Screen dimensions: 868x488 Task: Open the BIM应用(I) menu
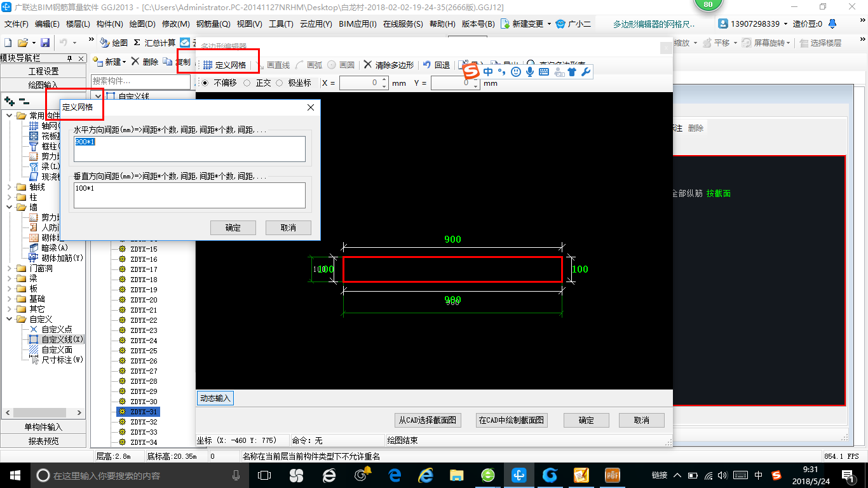358,24
